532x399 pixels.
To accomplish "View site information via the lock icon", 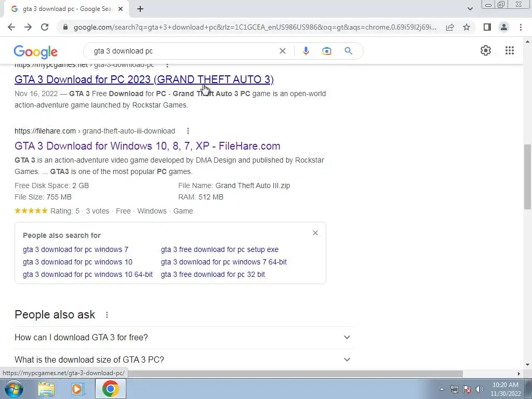I will [x=65, y=27].
